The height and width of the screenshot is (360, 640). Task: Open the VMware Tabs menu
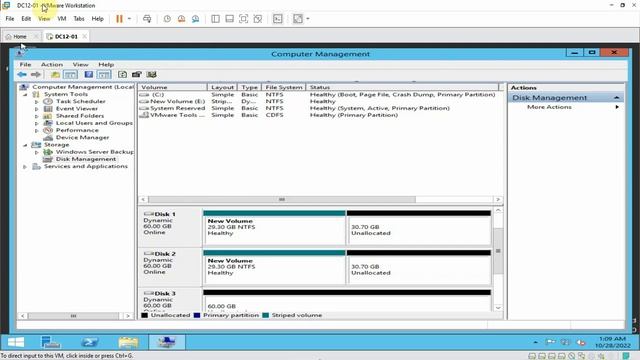(79, 19)
